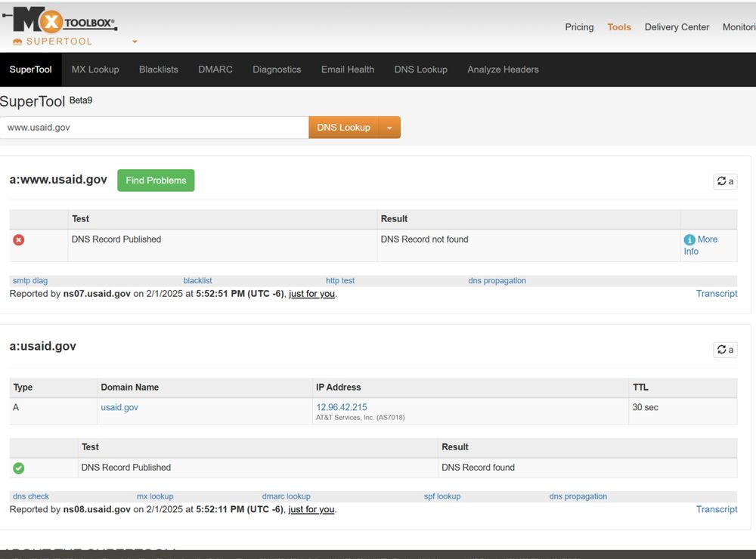The height and width of the screenshot is (559, 756).
Task: Click the SuperTool Beta9 page heading
Action: 46,101
